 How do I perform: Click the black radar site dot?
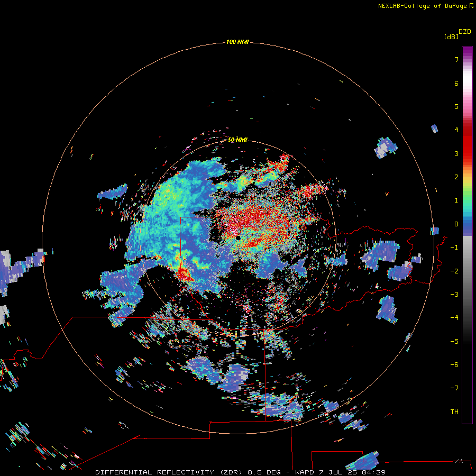(238, 238)
